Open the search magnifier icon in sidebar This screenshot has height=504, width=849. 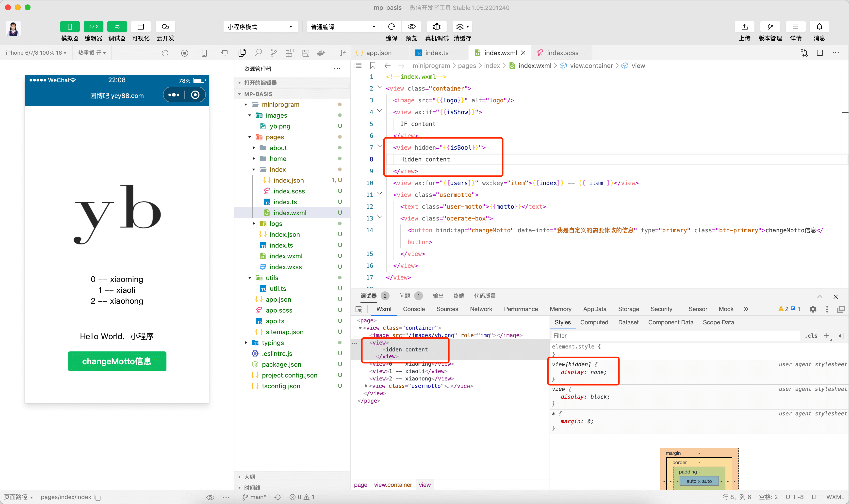(x=258, y=53)
